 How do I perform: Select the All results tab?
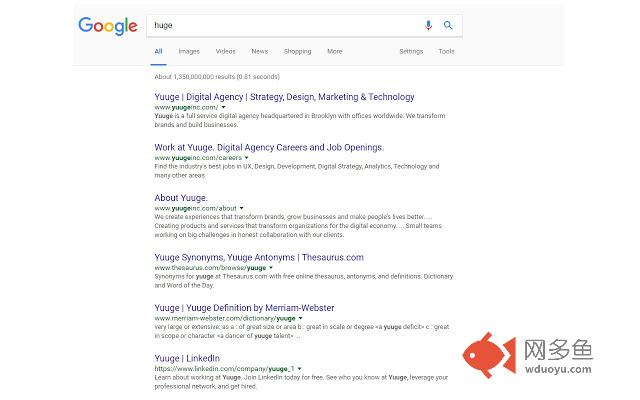(158, 51)
